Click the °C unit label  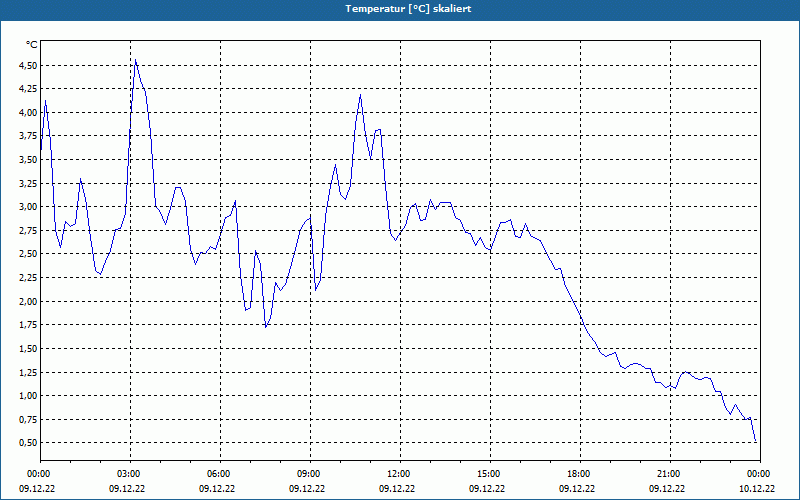coord(32,45)
